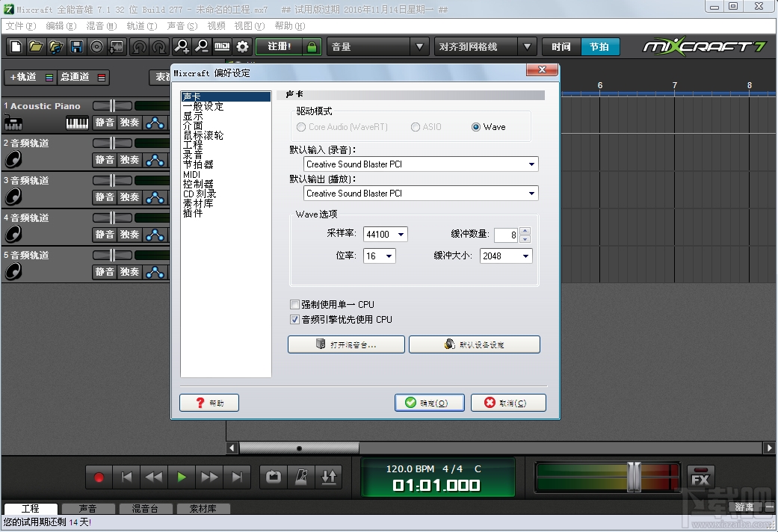Confirm settings with the 确定 button

pyautogui.click(x=429, y=403)
